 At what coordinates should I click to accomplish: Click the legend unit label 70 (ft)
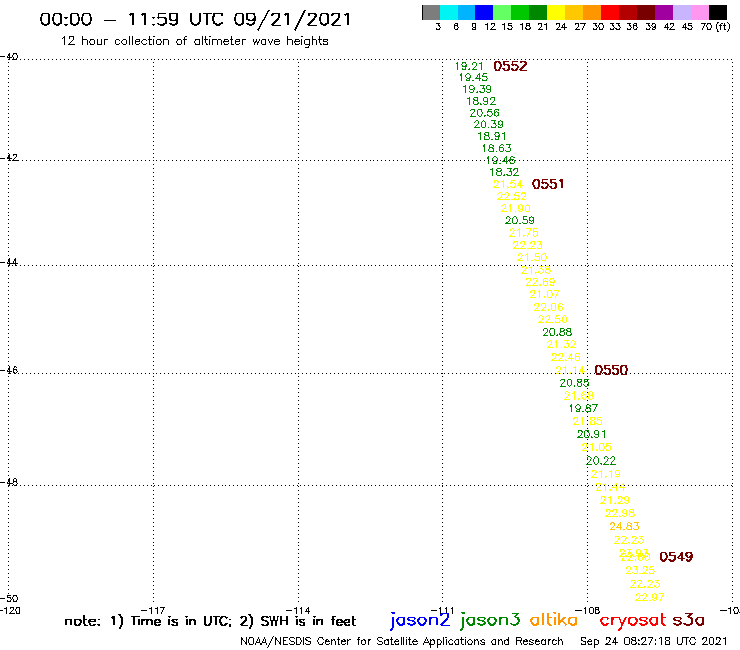click(x=715, y=26)
